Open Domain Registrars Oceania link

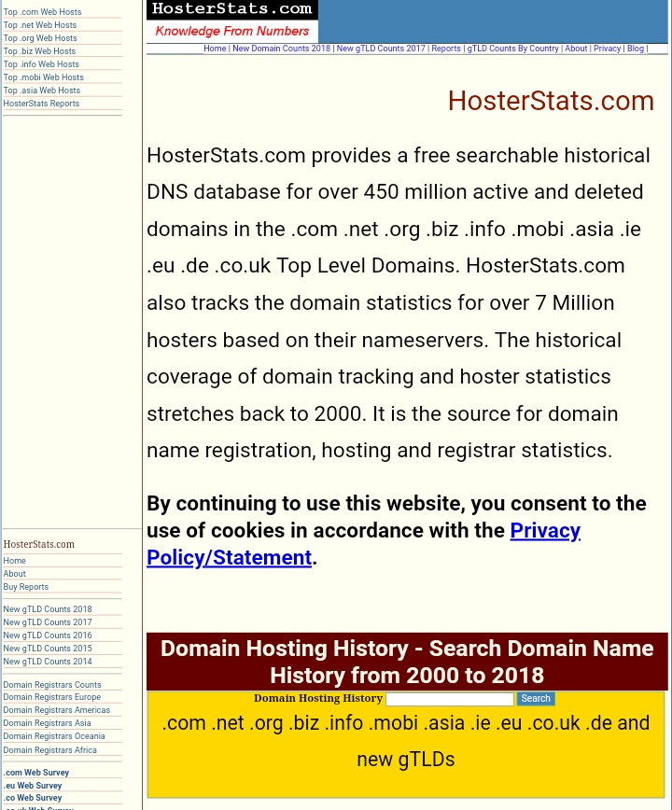point(54,736)
